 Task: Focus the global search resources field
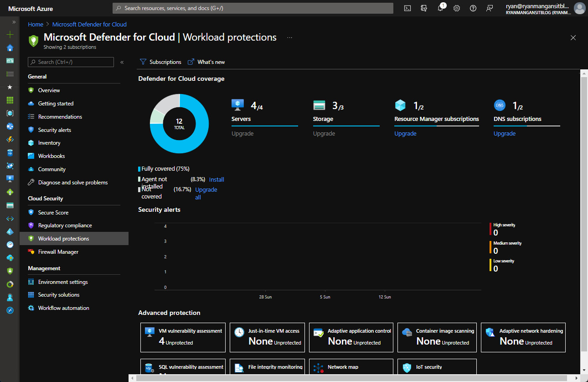pos(253,8)
